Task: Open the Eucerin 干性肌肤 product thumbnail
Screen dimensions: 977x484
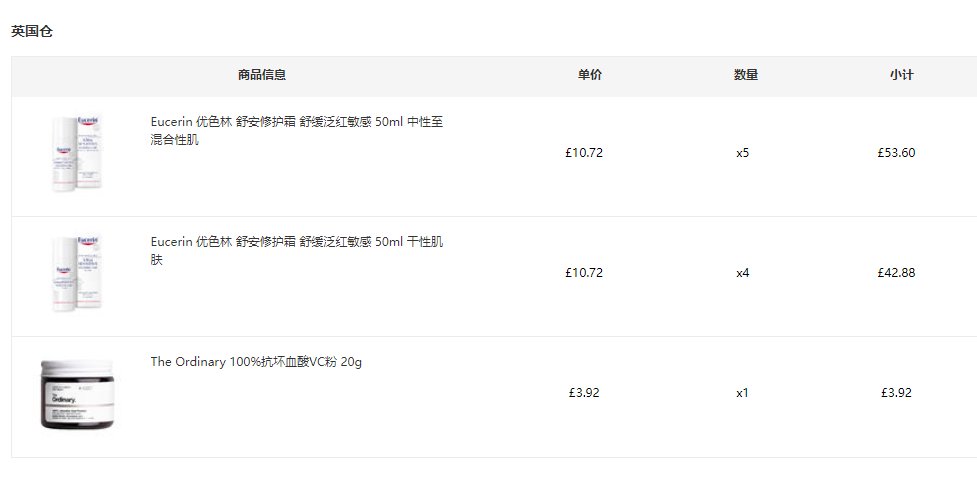Action: tap(77, 273)
